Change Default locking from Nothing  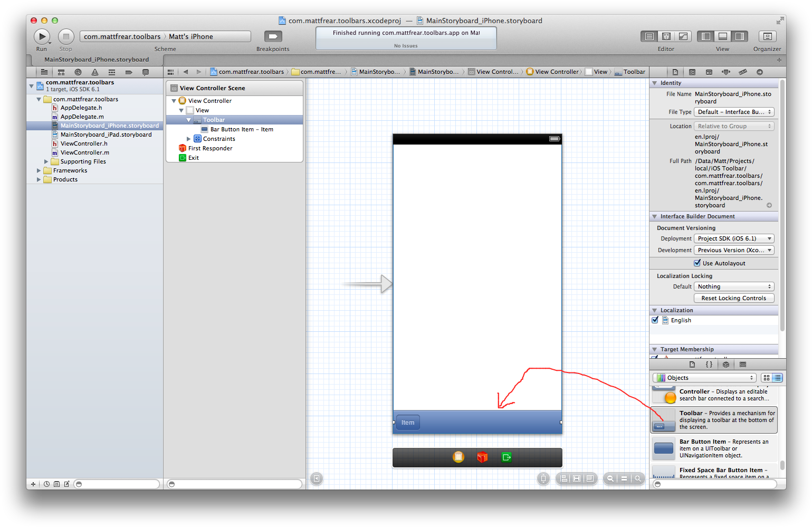pyautogui.click(x=734, y=286)
